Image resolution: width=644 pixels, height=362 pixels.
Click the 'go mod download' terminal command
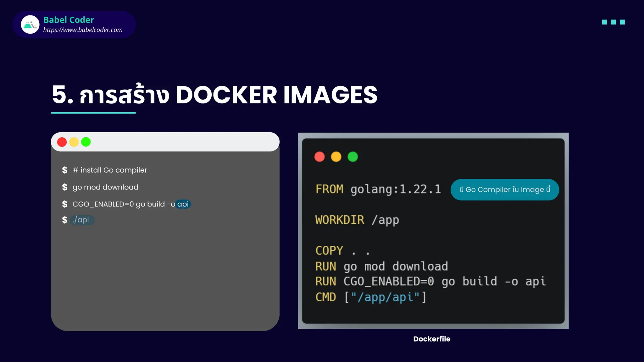coord(105,187)
